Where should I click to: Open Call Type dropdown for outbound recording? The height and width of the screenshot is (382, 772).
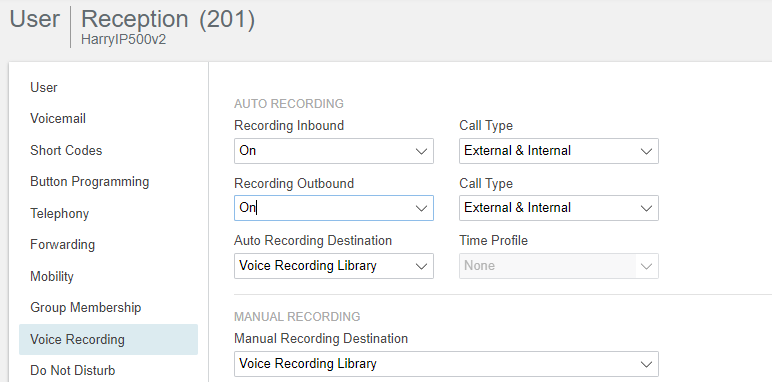(x=559, y=208)
